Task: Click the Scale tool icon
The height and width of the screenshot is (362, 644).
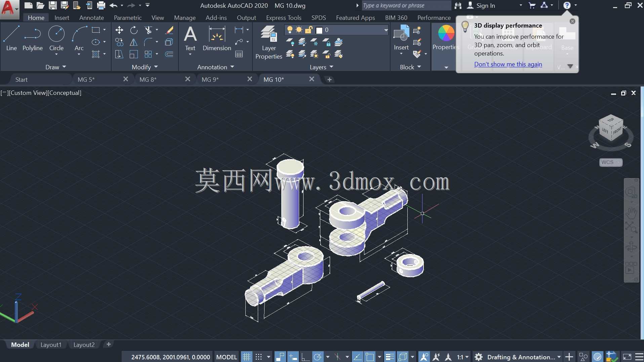Action: [134, 54]
